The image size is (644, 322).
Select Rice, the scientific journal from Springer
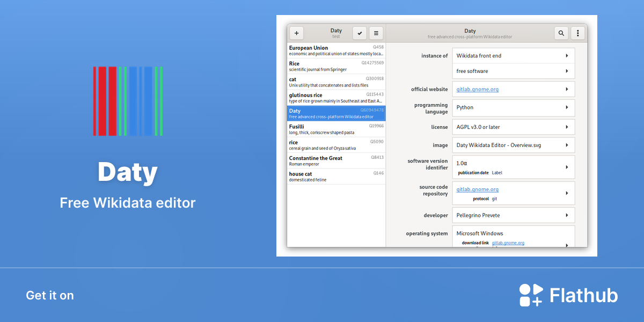(336, 67)
